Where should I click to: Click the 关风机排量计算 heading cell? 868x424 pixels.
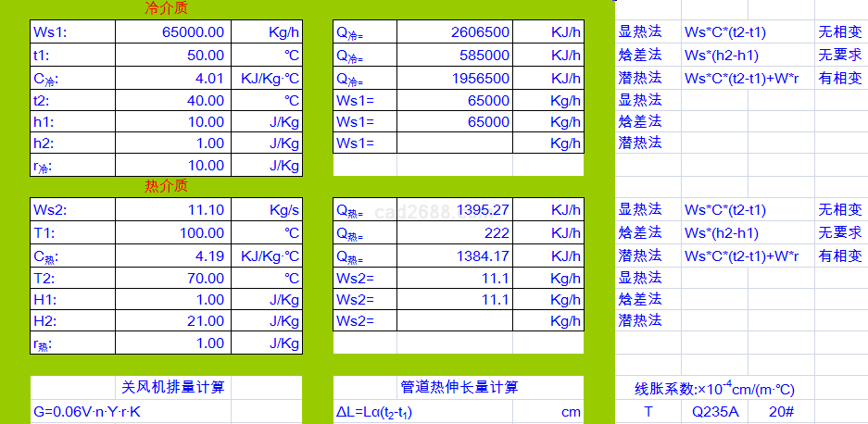172,387
